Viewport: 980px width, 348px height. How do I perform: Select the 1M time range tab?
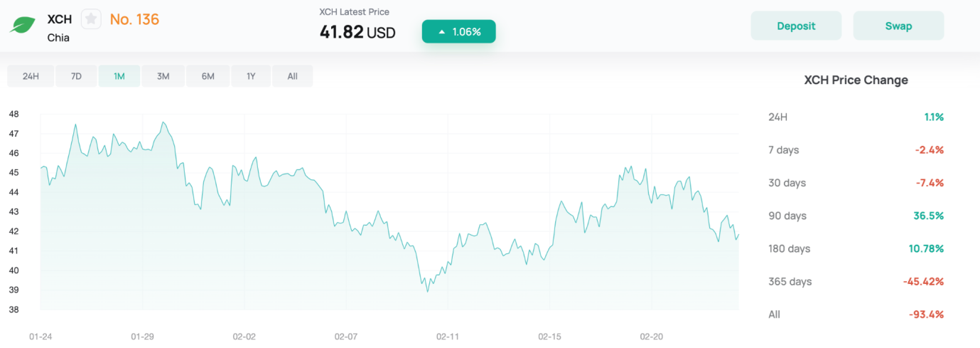(119, 76)
